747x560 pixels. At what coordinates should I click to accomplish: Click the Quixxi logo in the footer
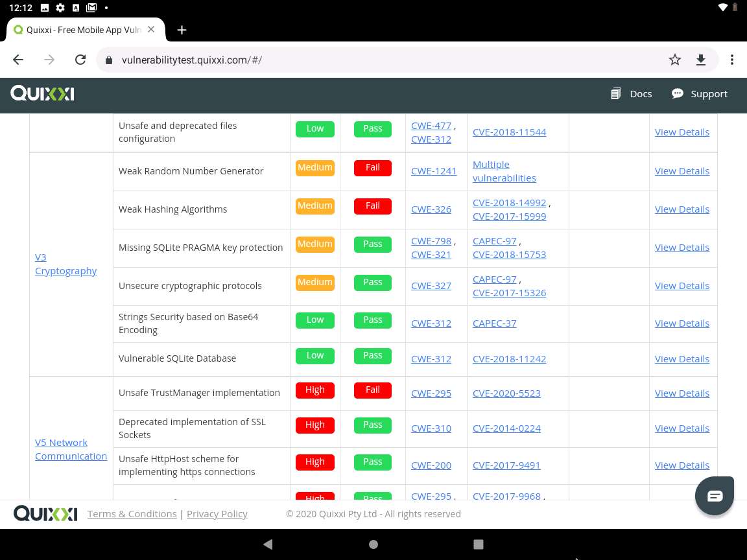45,513
